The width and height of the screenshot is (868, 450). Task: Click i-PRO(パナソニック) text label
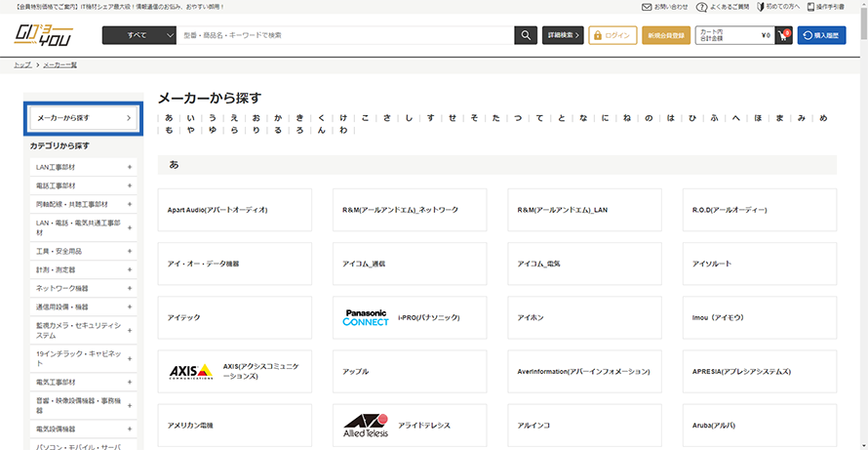tap(429, 317)
